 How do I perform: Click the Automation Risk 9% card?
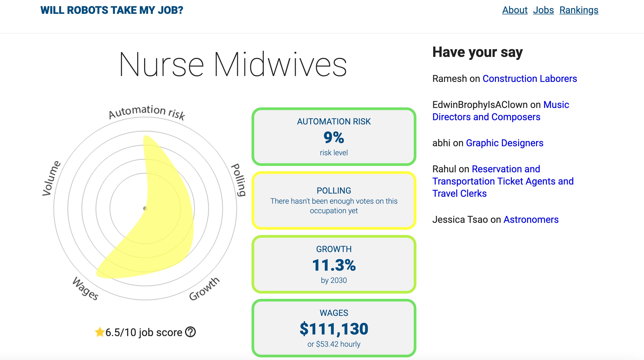coord(334,137)
